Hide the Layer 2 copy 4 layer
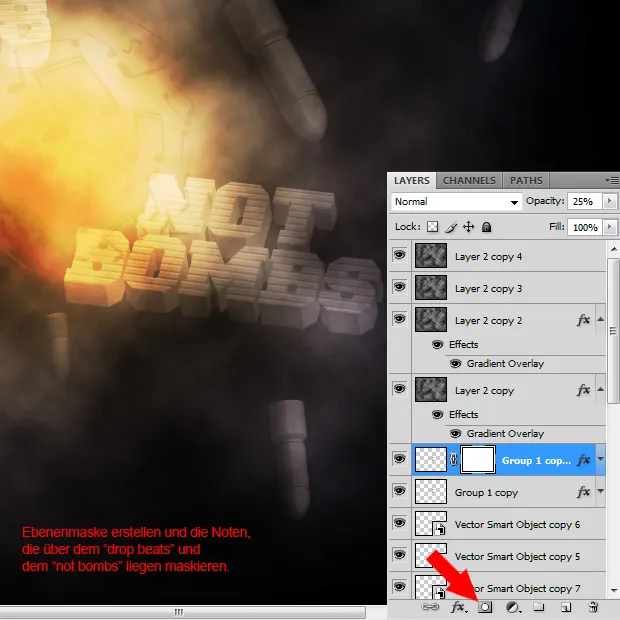Viewport: 620px width, 620px height. (400, 257)
